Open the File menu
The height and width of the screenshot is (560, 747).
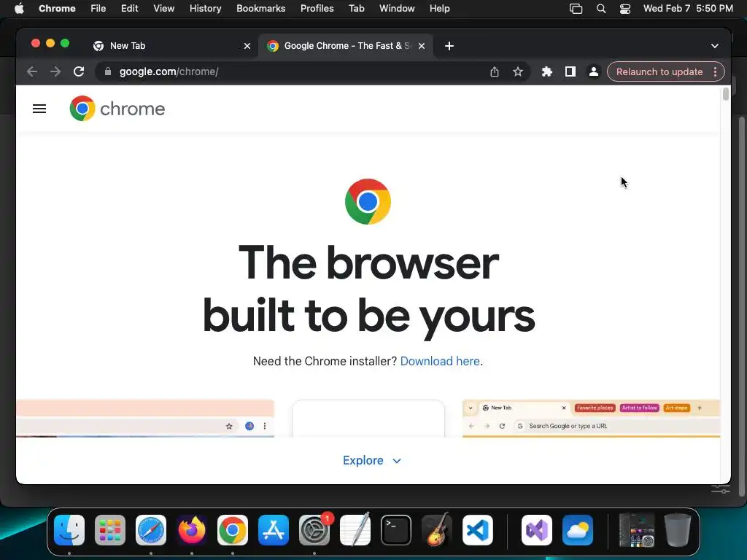pos(98,8)
